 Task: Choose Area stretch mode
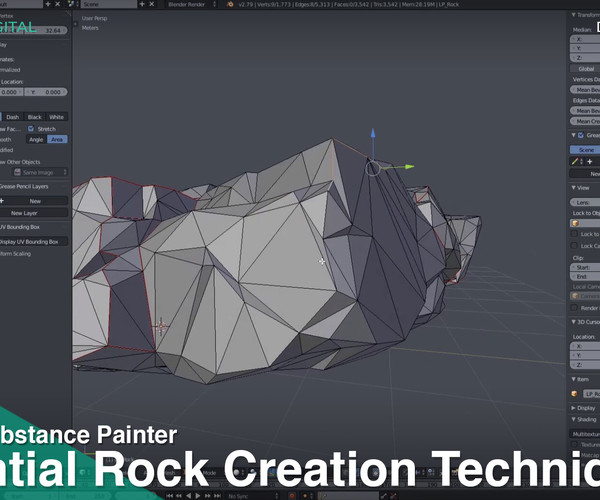click(x=57, y=140)
